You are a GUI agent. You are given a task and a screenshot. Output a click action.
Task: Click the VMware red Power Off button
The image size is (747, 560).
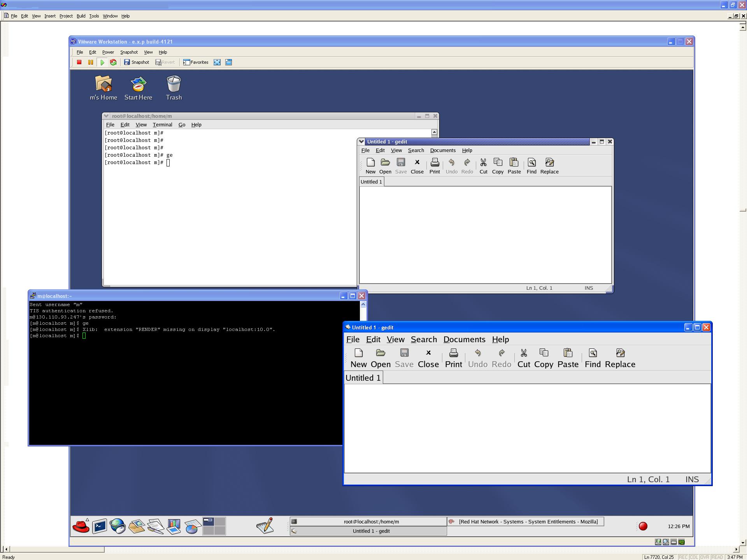point(79,62)
